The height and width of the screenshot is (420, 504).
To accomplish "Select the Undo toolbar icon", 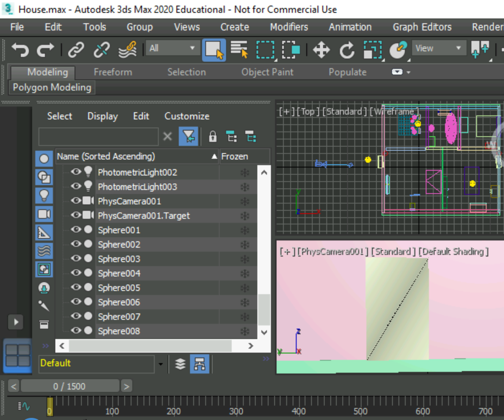I will [21, 49].
